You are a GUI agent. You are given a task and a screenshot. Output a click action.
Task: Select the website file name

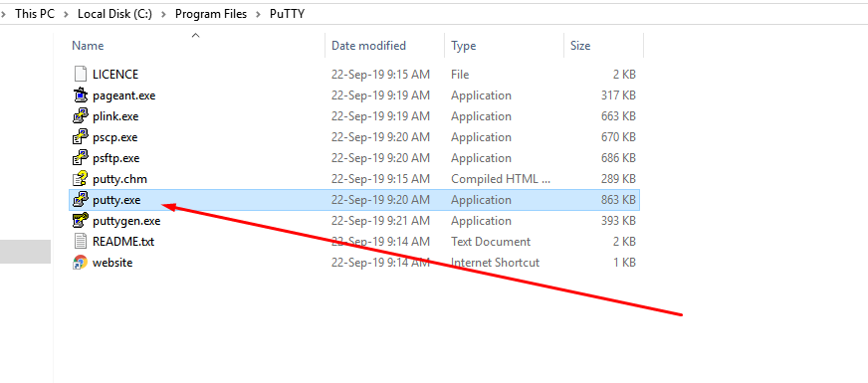[x=112, y=263]
